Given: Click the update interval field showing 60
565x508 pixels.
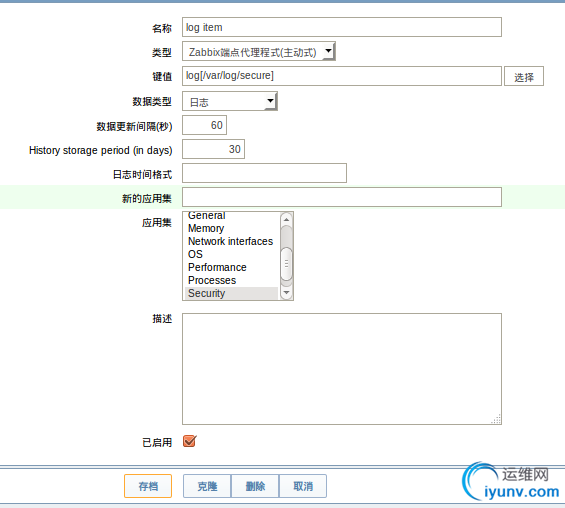Looking at the screenshot, I should [x=204, y=125].
